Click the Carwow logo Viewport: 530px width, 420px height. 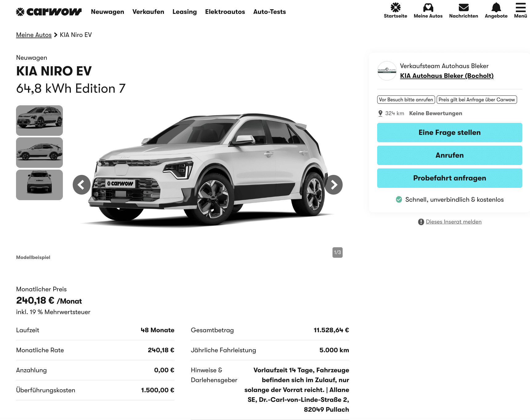tap(49, 12)
